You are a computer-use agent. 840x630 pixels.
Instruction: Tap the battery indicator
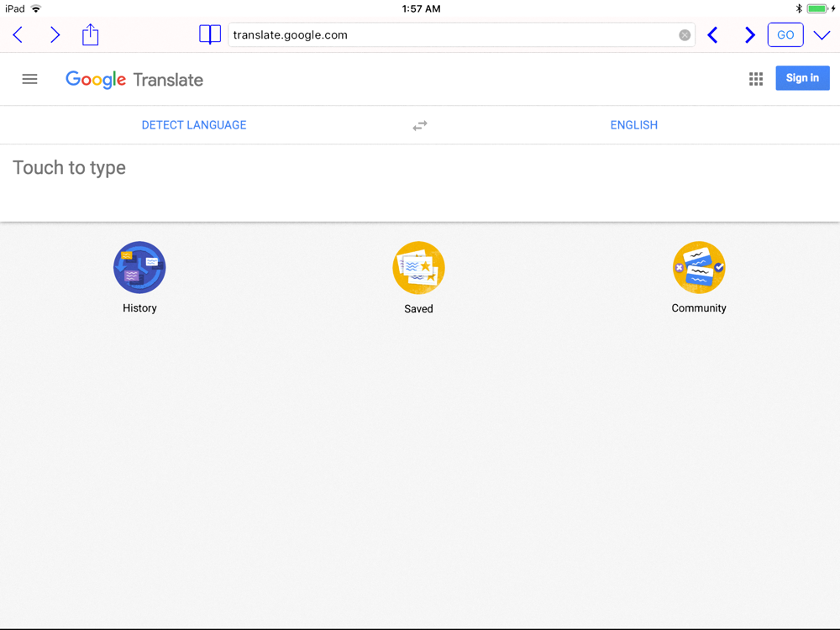(x=817, y=8)
